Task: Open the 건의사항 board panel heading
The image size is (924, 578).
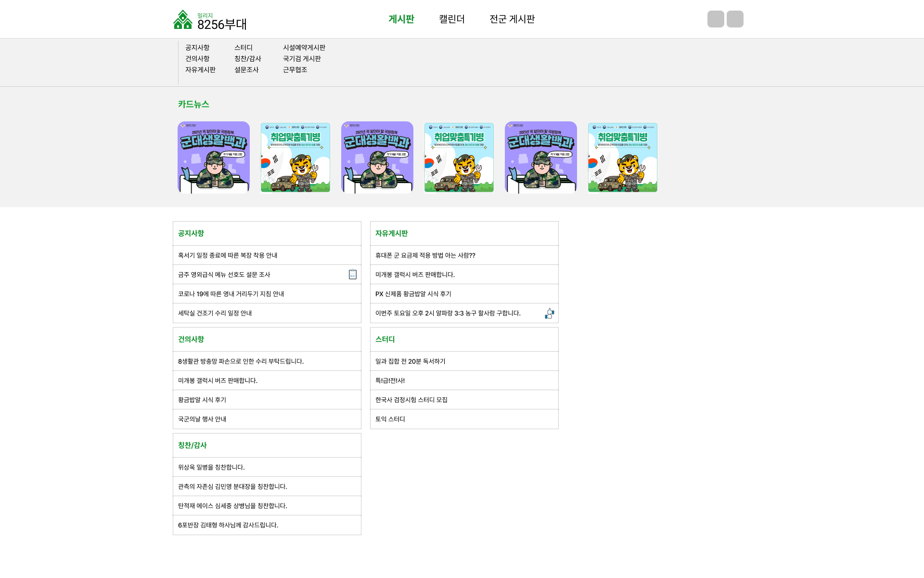Action: click(191, 340)
